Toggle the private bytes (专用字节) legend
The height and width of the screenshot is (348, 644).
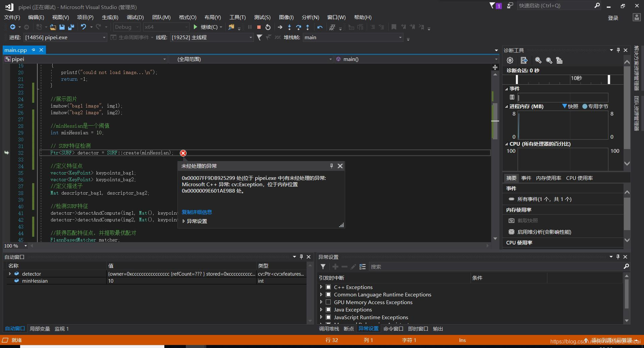tap(595, 106)
